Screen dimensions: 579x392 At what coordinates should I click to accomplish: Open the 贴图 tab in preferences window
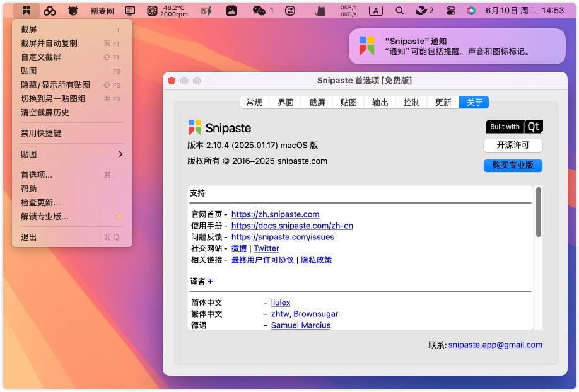tap(349, 102)
